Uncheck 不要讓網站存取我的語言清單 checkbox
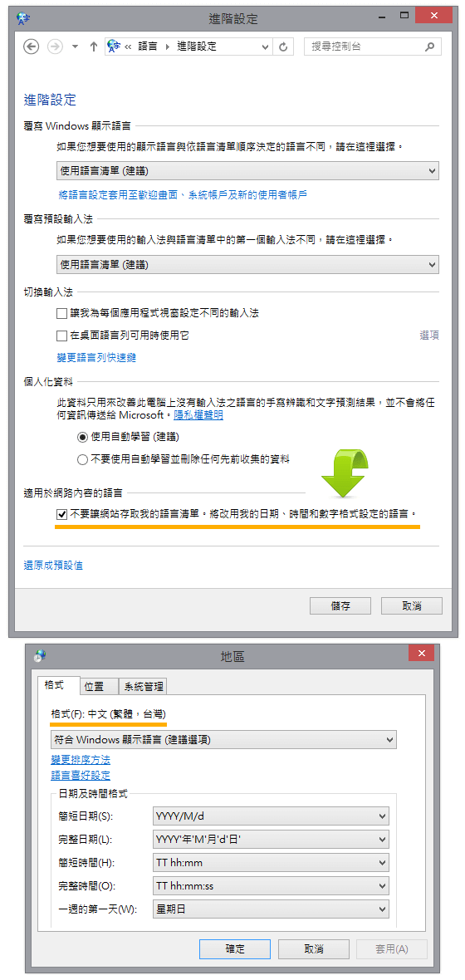The height and width of the screenshot is (980, 465). coord(61,514)
